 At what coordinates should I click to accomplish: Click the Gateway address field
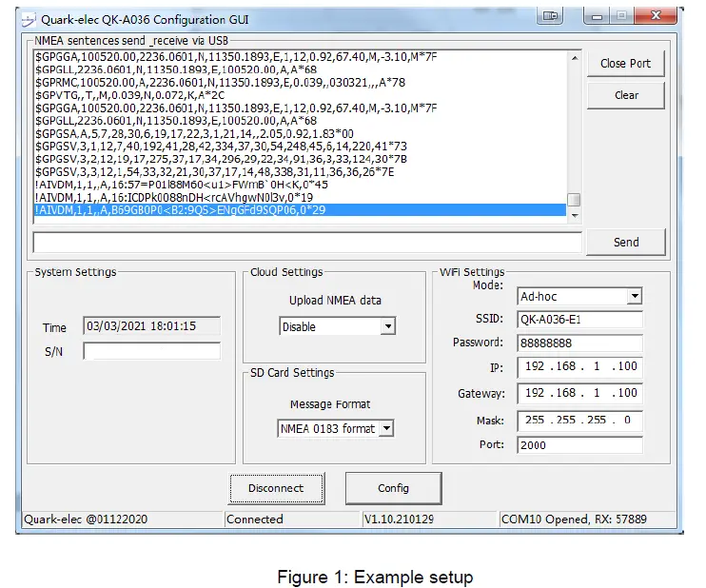click(579, 393)
